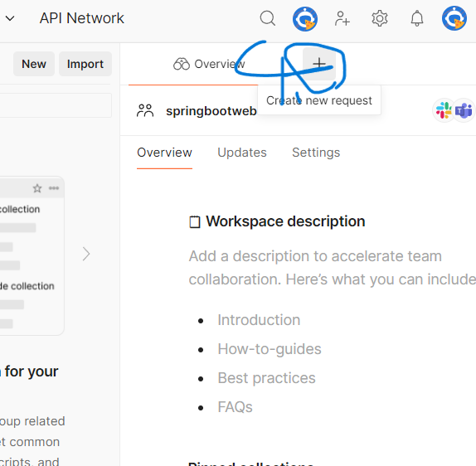Viewport: 476px width, 466px height.
Task: Open the collection card more options dots
Action: (x=54, y=188)
